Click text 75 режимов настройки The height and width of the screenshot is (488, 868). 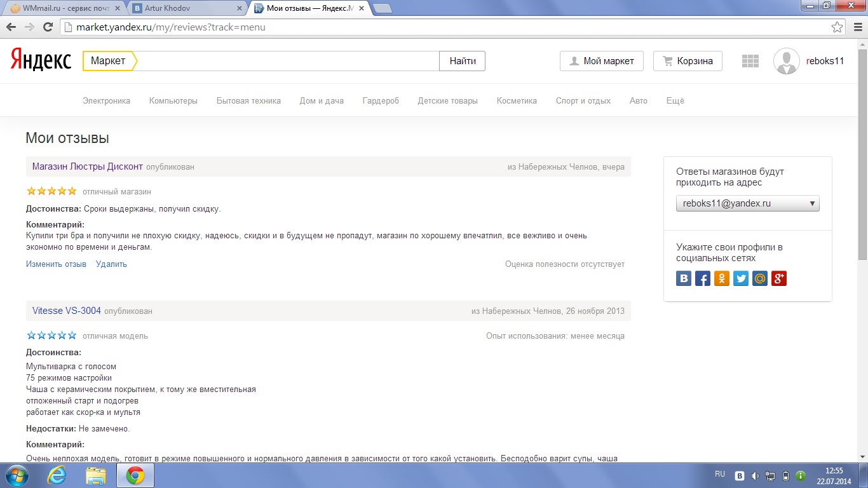pos(69,377)
